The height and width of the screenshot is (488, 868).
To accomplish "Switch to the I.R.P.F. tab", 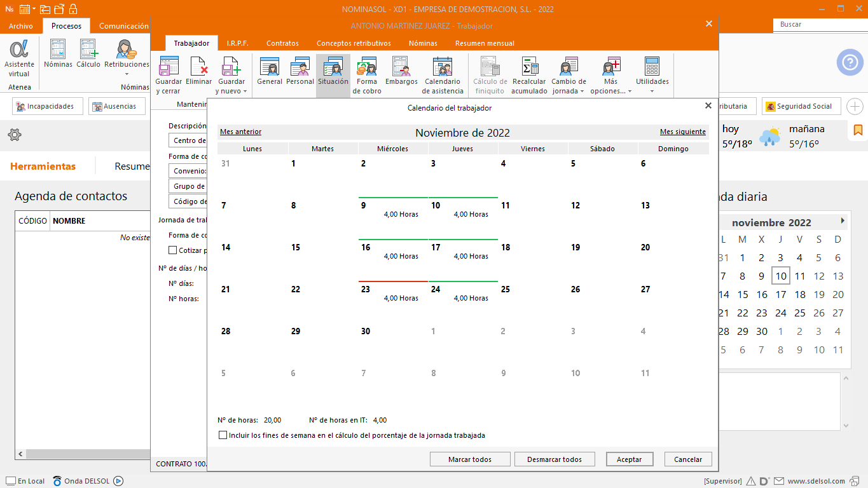I will point(237,43).
